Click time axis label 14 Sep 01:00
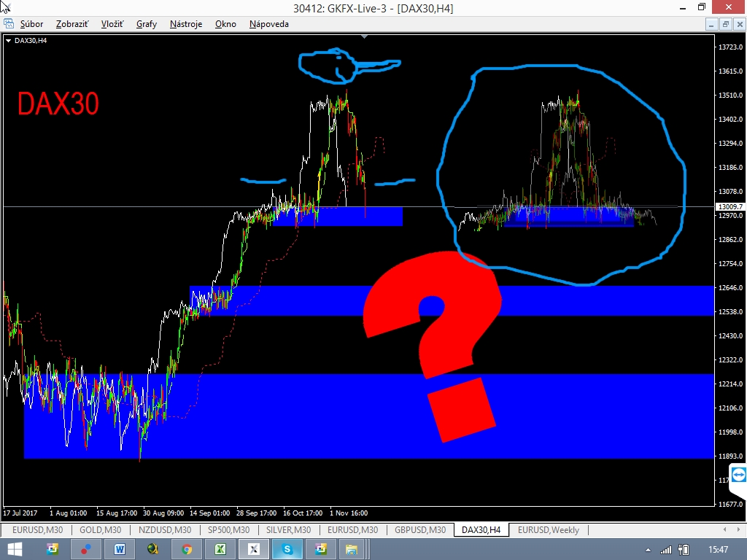Viewport: 747px width, 560px height. 209,513
